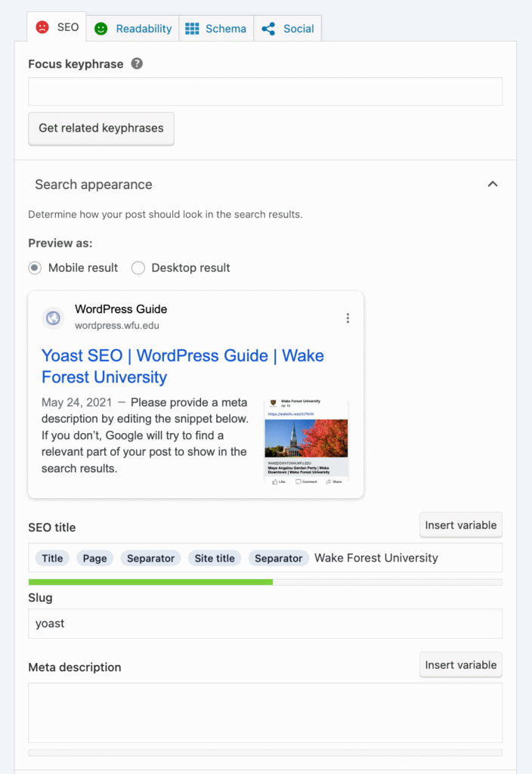Screen dimensions: 532x774
Task: Open the Focus keyphrase help tooltip
Action: tap(136, 64)
